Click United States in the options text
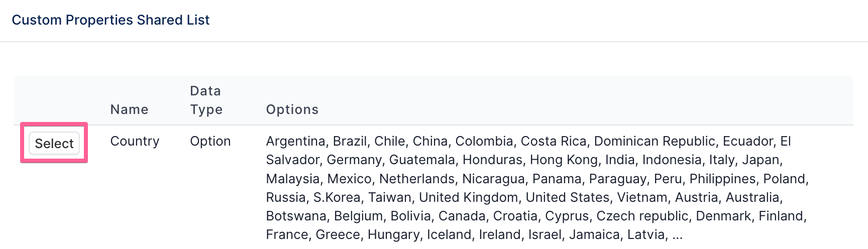 (567, 197)
